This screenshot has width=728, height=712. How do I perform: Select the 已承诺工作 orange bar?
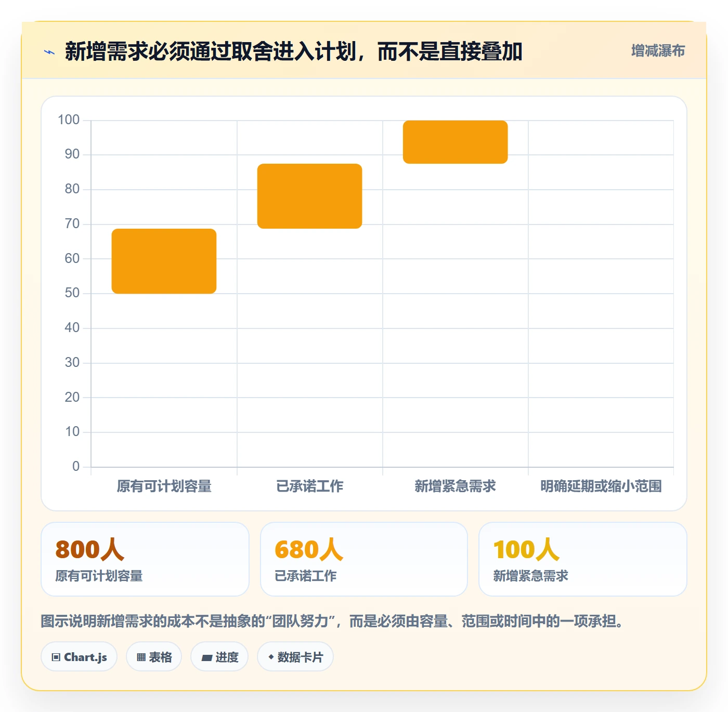click(x=309, y=196)
